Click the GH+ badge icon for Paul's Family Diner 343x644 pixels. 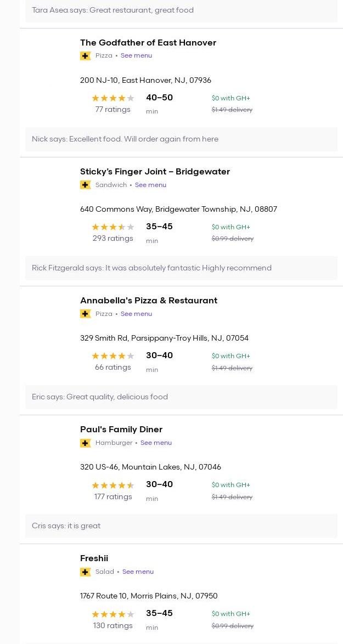(x=85, y=443)
